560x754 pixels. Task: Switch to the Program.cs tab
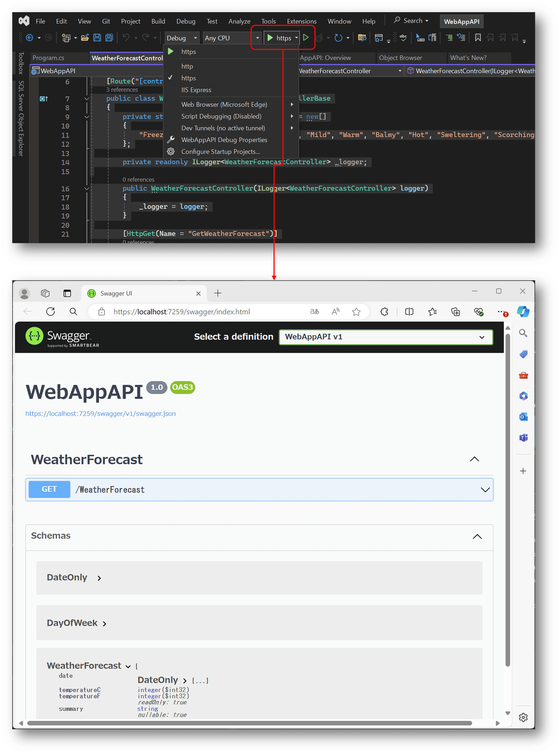tap(49, 58)
